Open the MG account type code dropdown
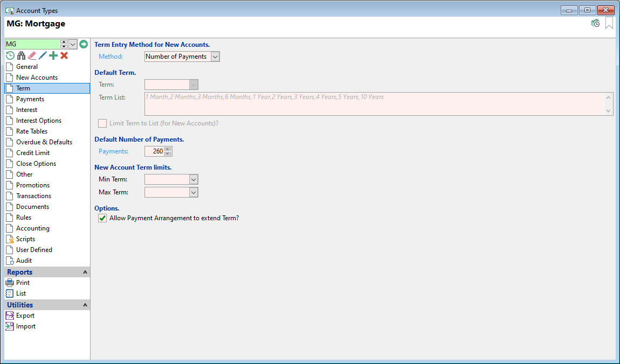 click(73, 44)
